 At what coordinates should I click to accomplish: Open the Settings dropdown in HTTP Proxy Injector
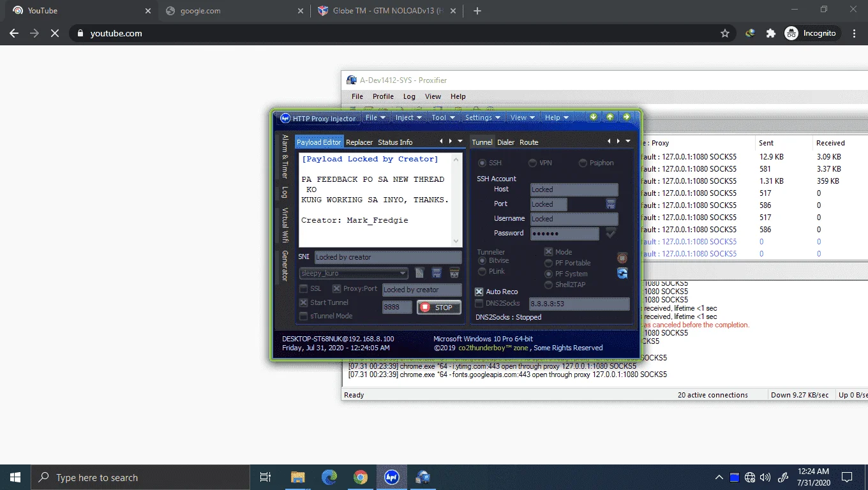click(483, 117)
